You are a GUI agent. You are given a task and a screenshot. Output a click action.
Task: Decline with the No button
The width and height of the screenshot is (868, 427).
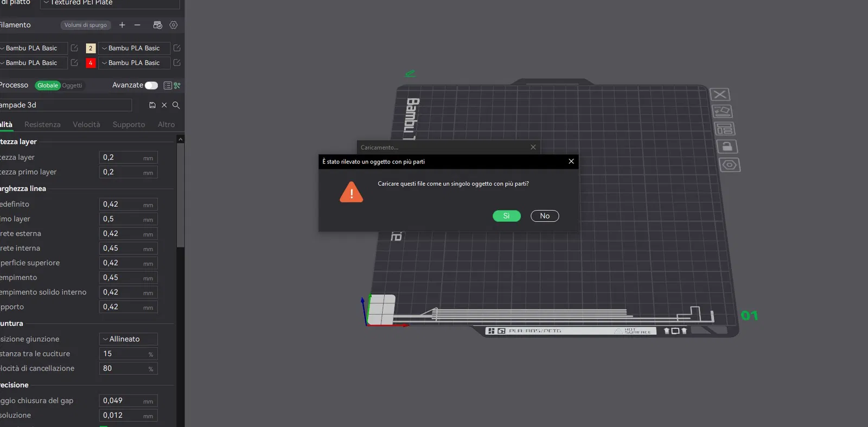point(545,216)
